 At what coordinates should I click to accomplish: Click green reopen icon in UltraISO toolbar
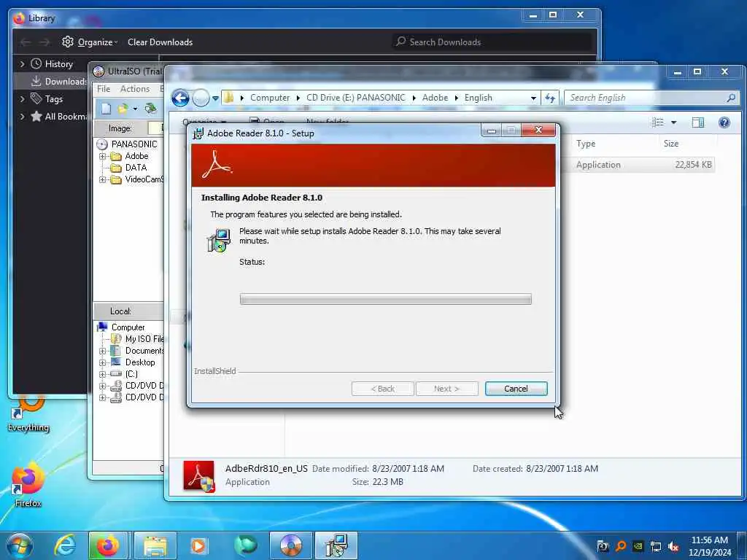click(x=150, y=109)
